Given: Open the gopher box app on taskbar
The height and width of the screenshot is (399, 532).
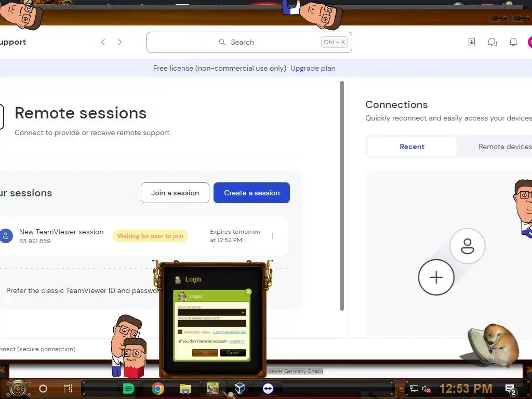Looking at the screenshot, I should coord(212,388).
